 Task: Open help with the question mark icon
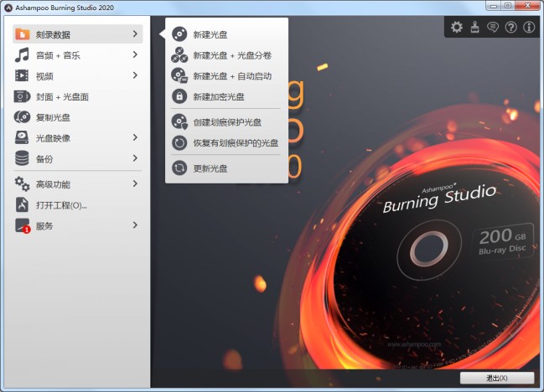point(511,27)
